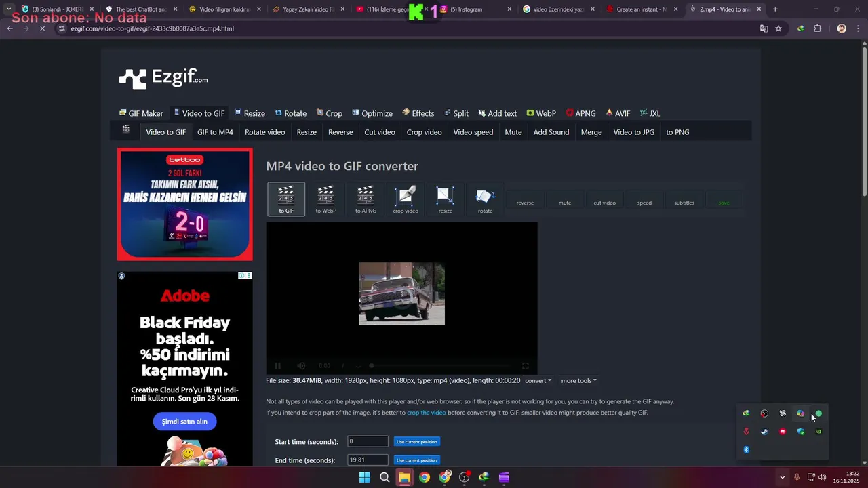Click the Ezgif.com logo
This screenshot has height=488, width=868.
[x=163, y=78]
